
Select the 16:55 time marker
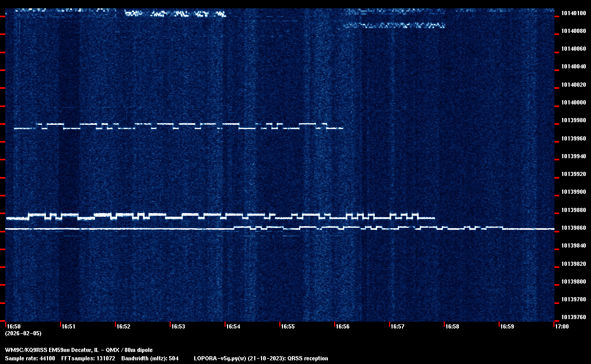coord(288,326)
